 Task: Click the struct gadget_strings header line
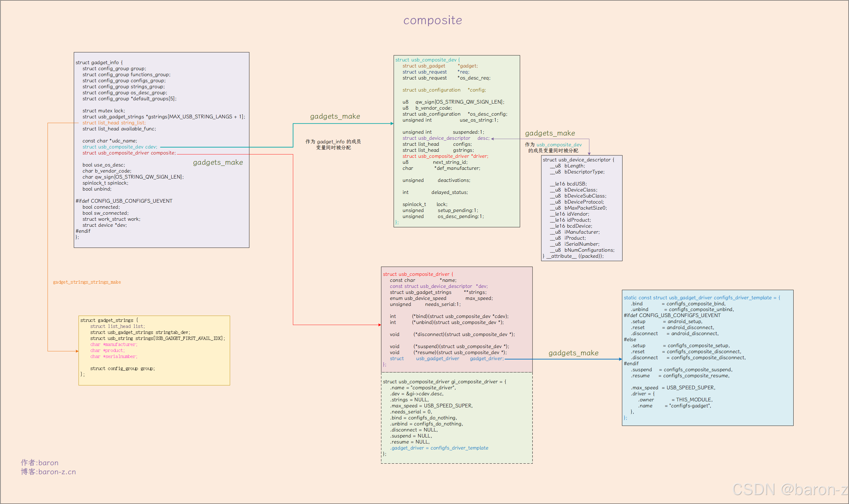click(x=109, y=320)
